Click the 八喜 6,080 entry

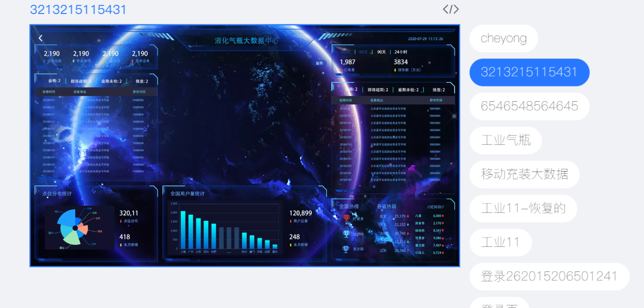point(429,216)
